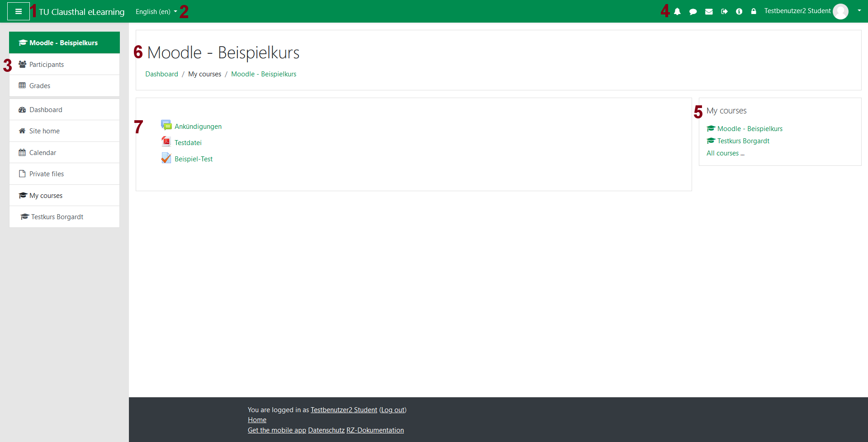The width and height of the screenshot is (868, 442).
Task: Open the Ankündigungen forum link
Action: [x=198, y=127]
